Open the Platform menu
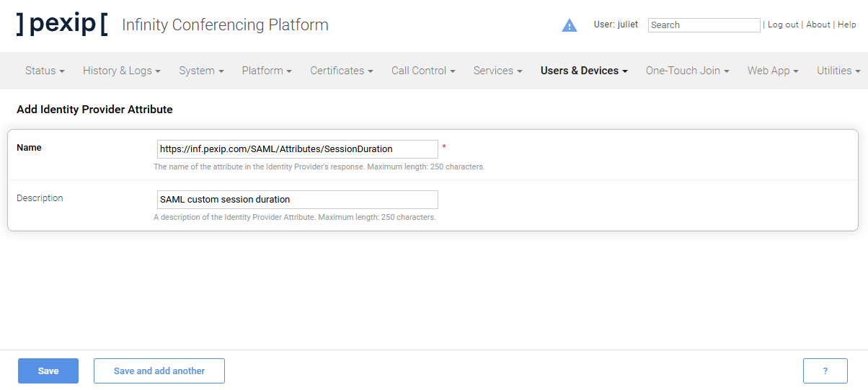Screen dimensions: 868x390 point(266,71)
